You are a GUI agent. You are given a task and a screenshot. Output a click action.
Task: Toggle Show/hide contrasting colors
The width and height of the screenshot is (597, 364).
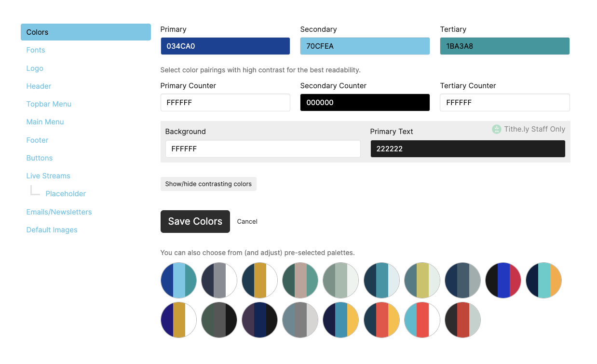(x=208, y=184)
